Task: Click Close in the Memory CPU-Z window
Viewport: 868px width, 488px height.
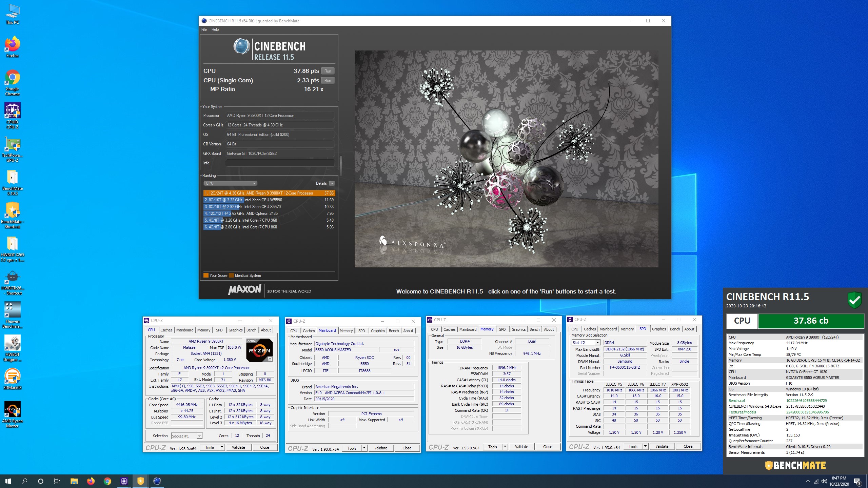Action: click(x=548, y=447)
